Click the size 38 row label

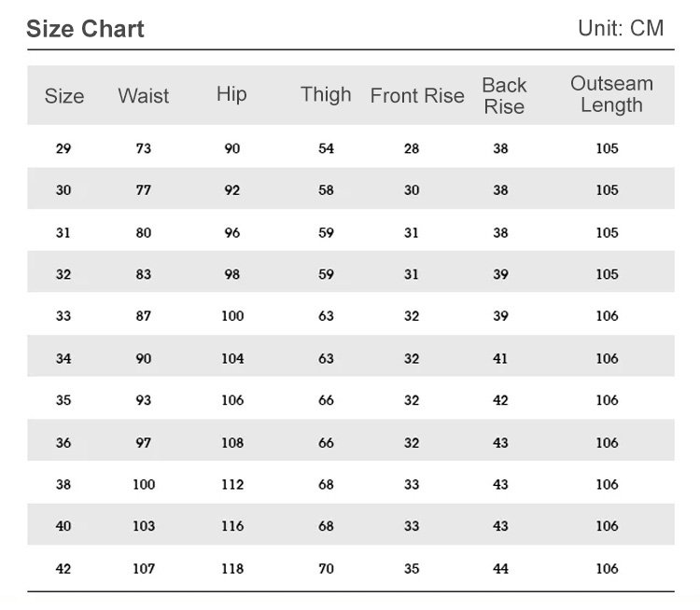pos(63,484)
